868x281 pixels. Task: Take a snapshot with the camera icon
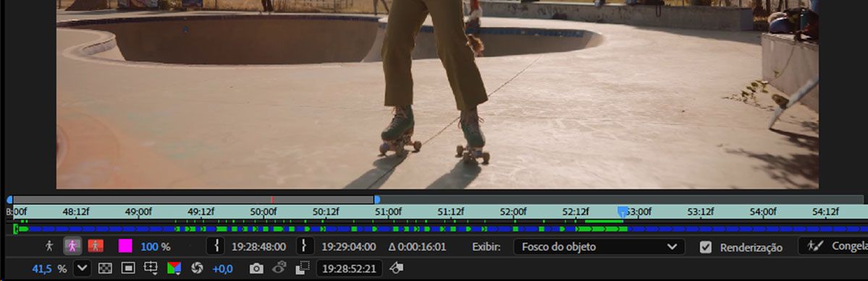pyautogui.click(x=256, y=269)
